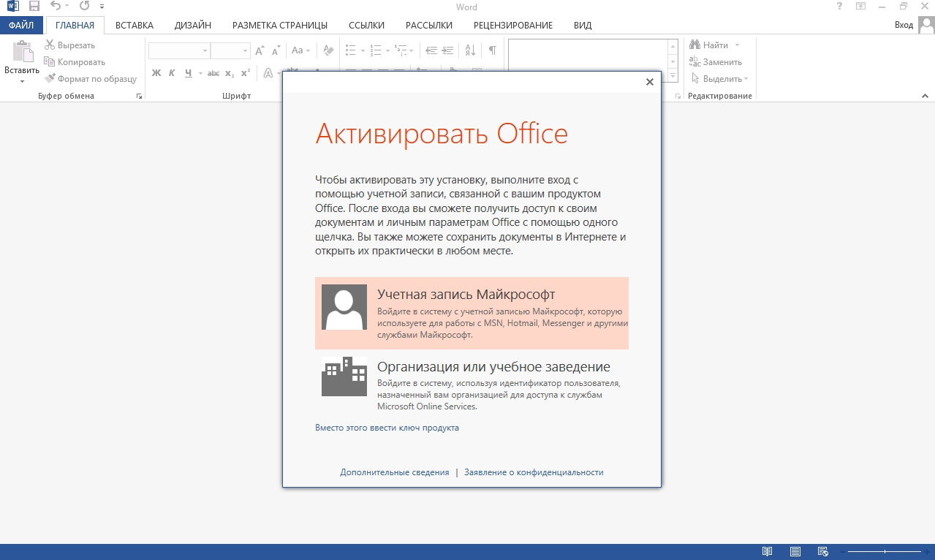Open the font name dropdown

click(204, 51)
